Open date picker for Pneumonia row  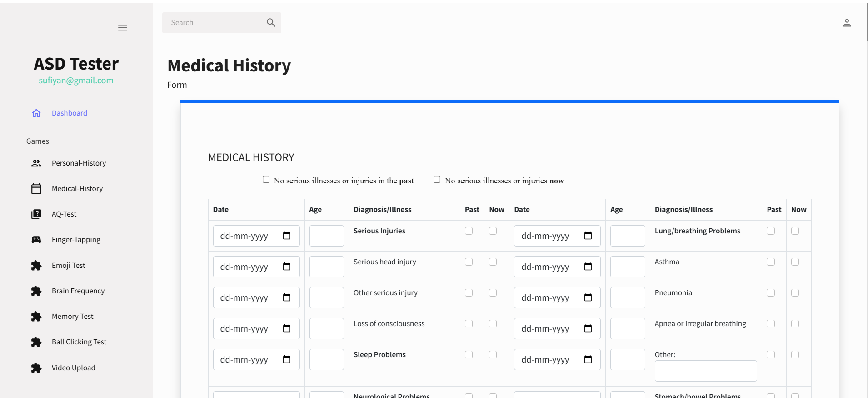point(588,297)
